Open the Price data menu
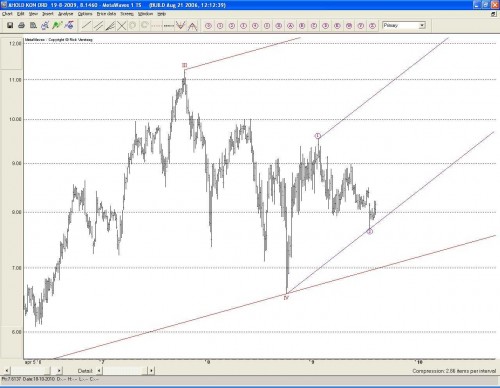 click(x=106, y=14)
